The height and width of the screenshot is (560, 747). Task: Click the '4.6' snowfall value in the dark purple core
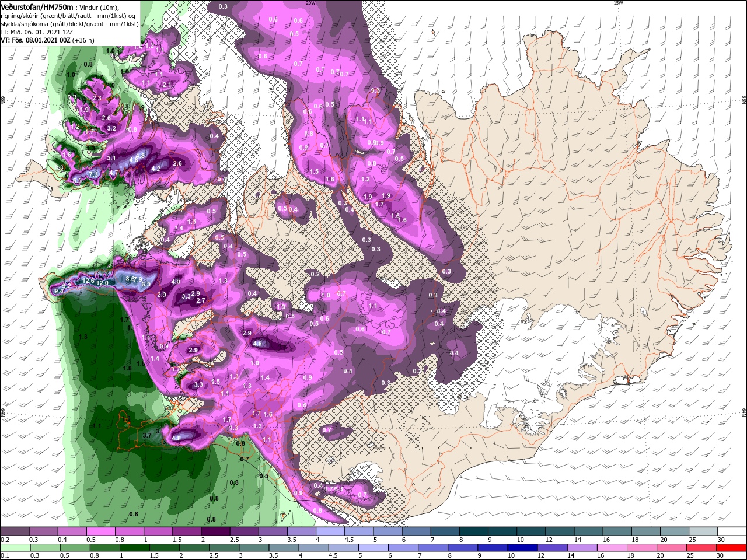point(258,344)
